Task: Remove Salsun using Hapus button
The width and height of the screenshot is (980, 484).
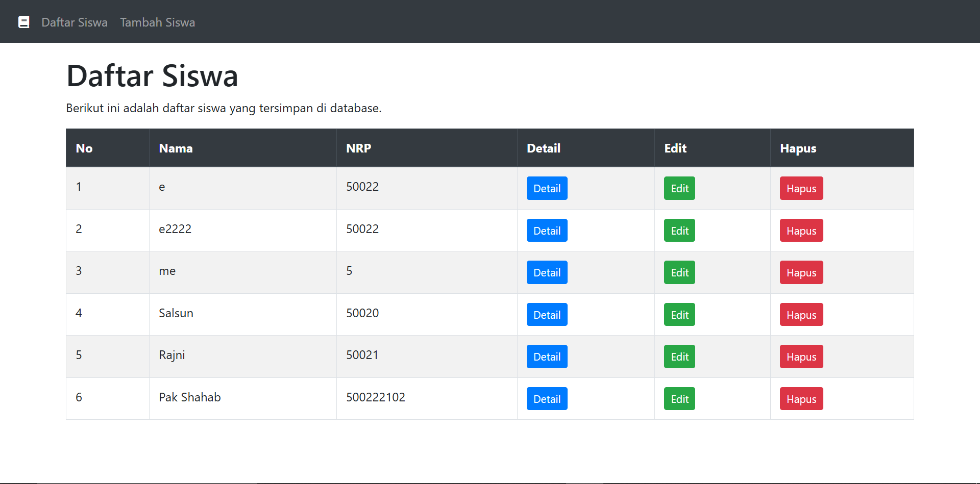Action: tap(801, 315)
